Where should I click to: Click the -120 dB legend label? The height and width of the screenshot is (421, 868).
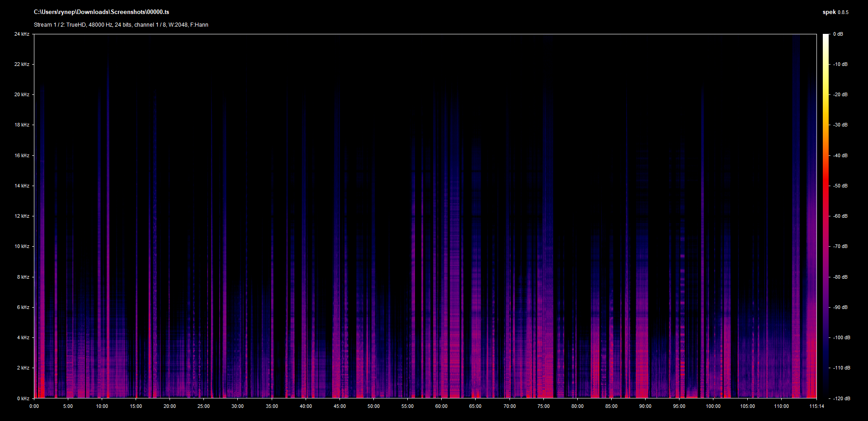click(x=841, y=398)
